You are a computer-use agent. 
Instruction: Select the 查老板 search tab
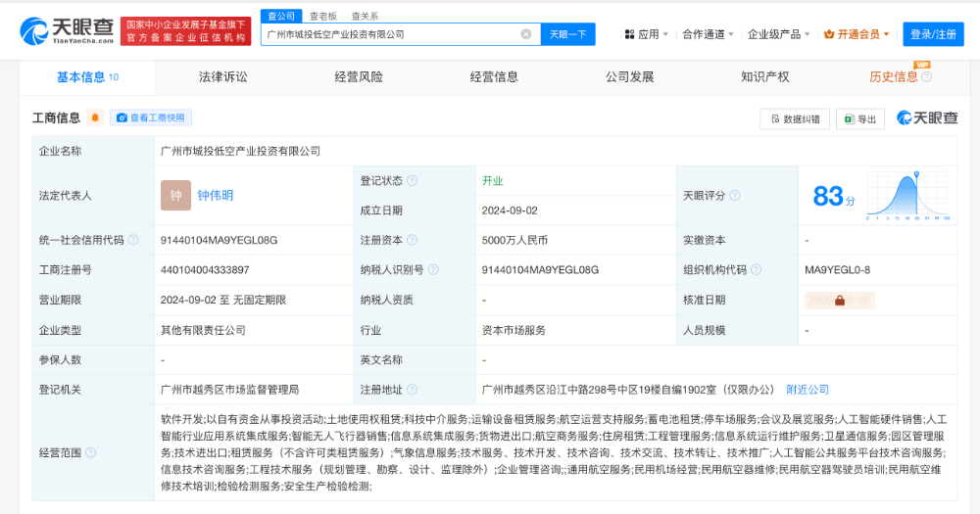(x=323, y=17)
